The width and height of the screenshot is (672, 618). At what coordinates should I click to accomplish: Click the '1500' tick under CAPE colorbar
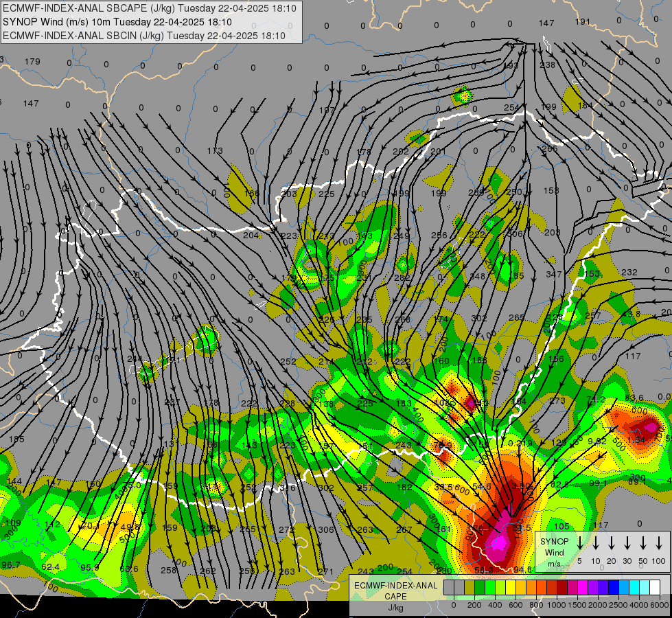click(577, 605)
